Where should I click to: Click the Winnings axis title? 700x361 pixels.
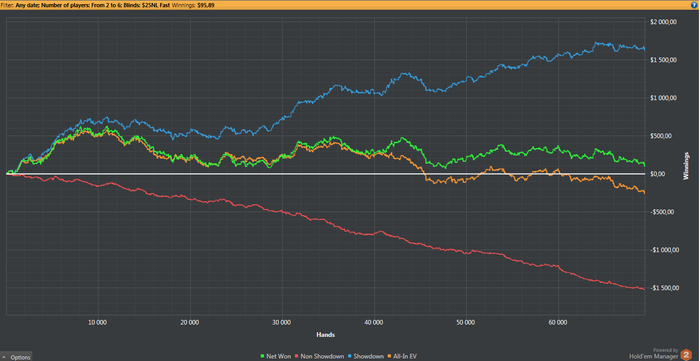click(x=686, y=166)
